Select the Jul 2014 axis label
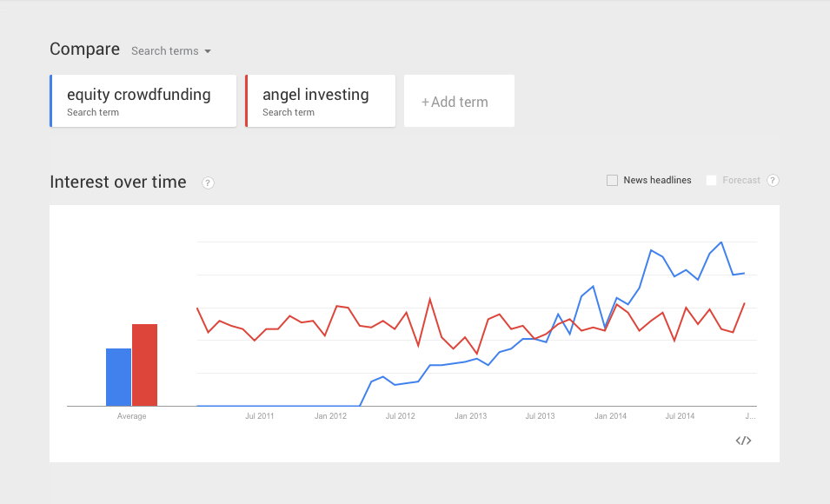This screenshot has width=830, height=504. (680, 416)
